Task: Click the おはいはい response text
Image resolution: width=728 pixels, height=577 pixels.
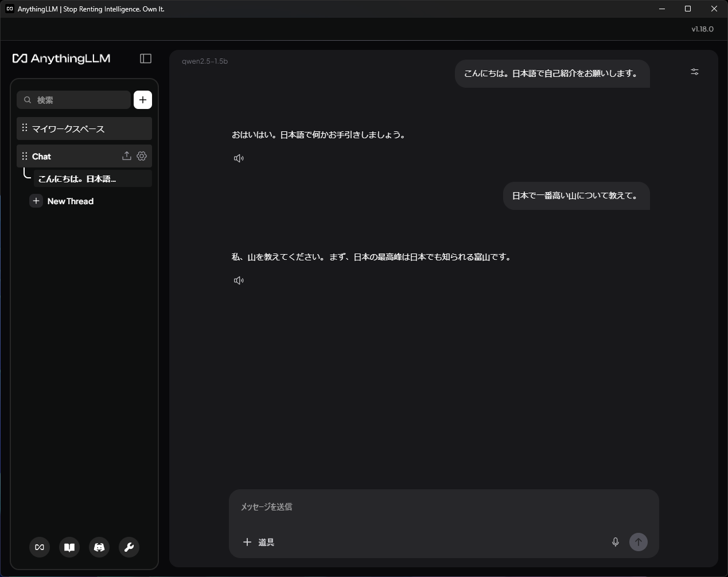Action: pos(320,135)
